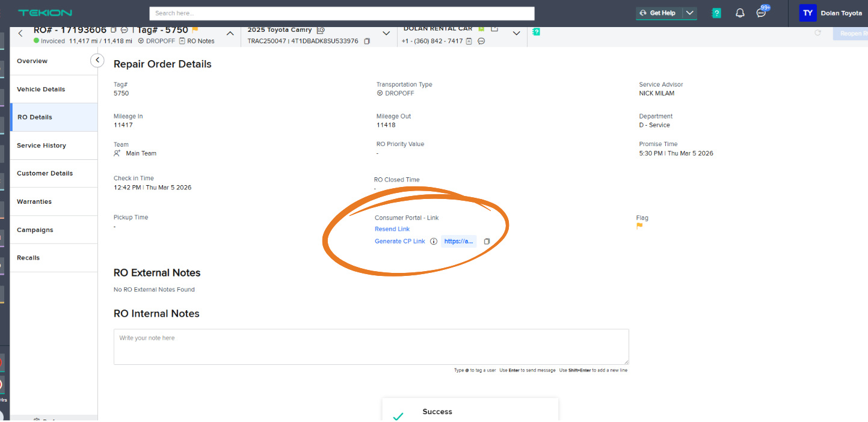The width and height of the screenshot is (868, 422).
Task: Click the RO Internal Notes text area
Action: 371,347
